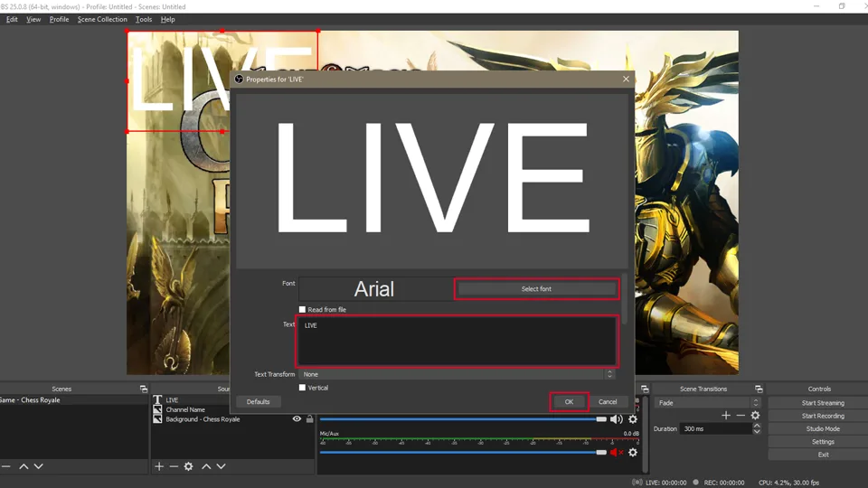
Task: Select the LIVE row in Sources list
Action: pos(232,399)
